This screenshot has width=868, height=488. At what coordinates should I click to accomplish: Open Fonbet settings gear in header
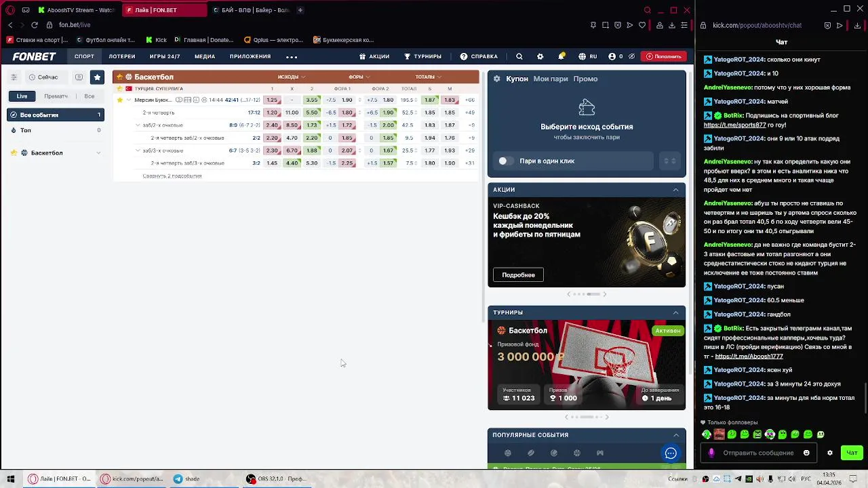[540, 56]
